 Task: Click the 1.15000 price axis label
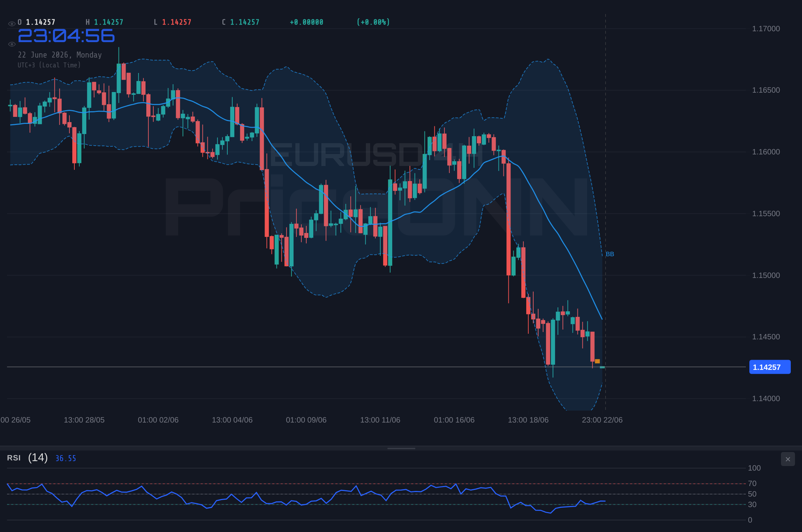[766, 275]
